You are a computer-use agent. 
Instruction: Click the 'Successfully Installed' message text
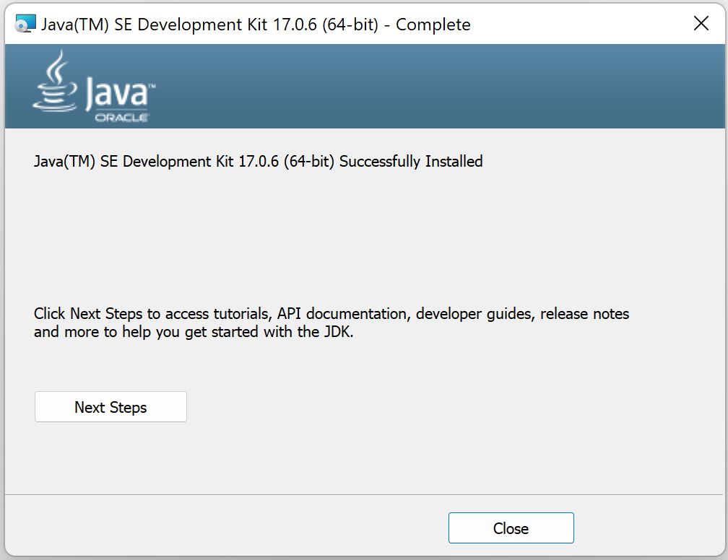click(258, 162)
